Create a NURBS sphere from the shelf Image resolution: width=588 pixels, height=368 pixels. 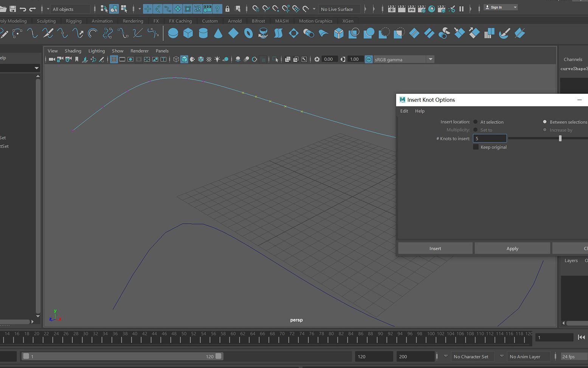click(173, 34)
